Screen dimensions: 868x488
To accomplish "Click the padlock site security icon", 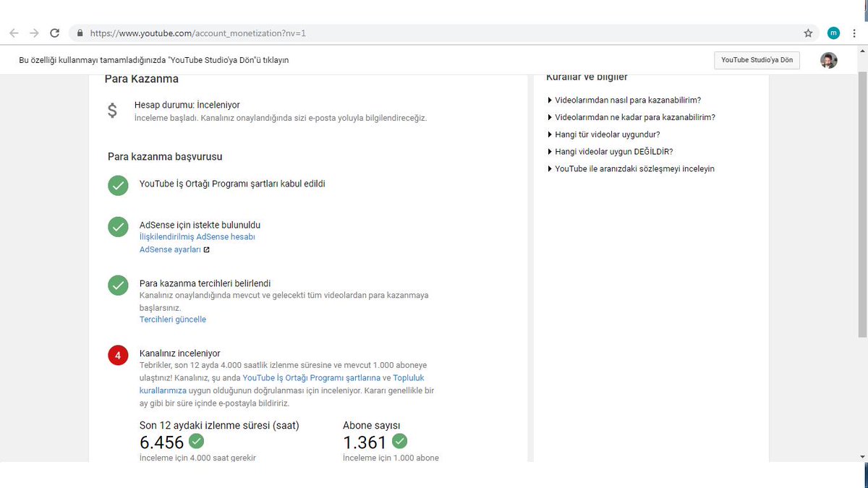I will [x=80, y=33].
